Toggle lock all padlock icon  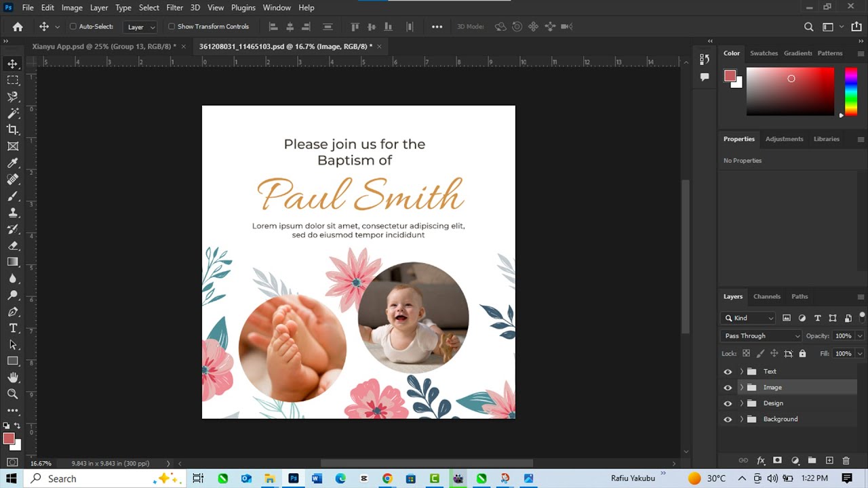[x=802, y=354]
